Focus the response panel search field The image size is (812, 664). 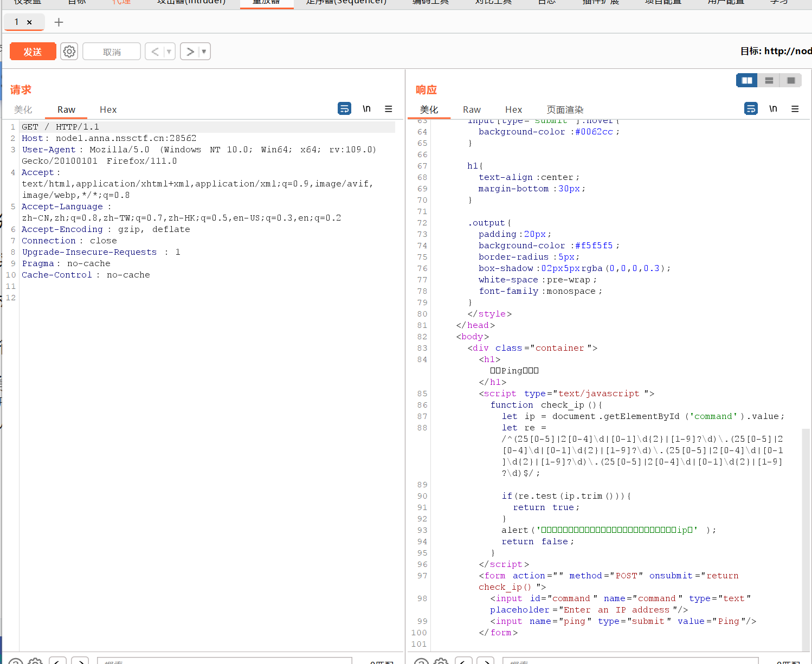pyautogui.click(x=630, y=661)
